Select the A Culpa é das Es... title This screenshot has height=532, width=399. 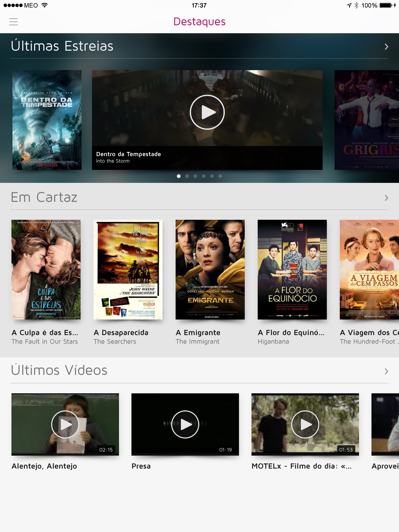click(45, 332)
